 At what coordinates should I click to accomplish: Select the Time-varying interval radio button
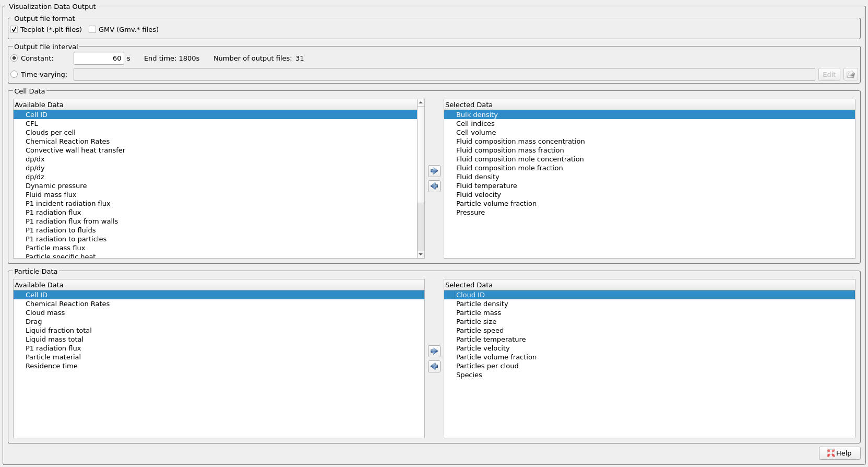point(14,75)
